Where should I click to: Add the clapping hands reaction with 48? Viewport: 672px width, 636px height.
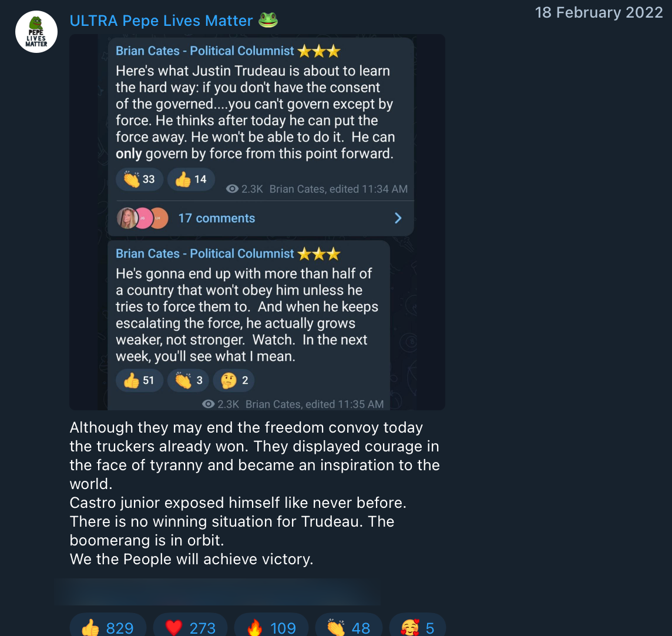[348, 628]
